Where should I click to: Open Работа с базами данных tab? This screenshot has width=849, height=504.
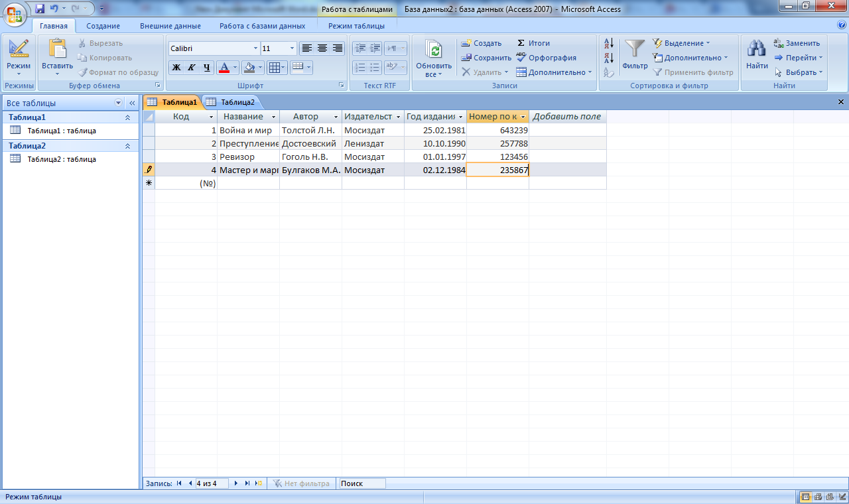click(x=263, y=26)
